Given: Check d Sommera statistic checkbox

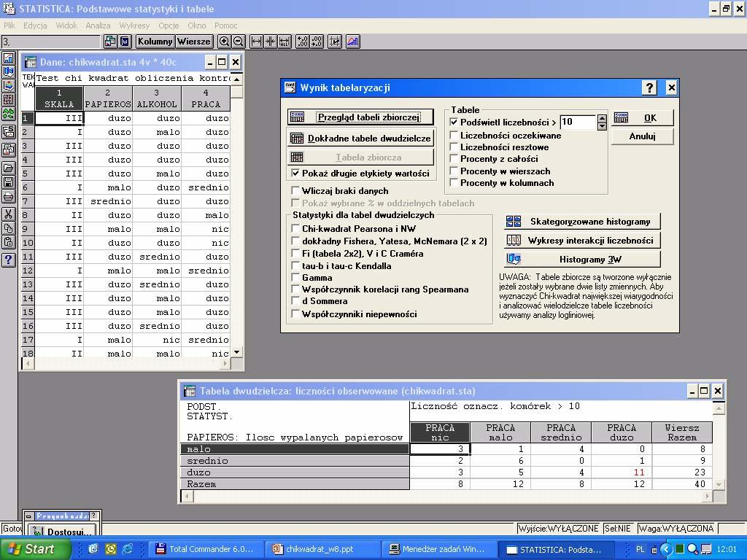Looking at the screenshot, I should (x=295, y=301).
